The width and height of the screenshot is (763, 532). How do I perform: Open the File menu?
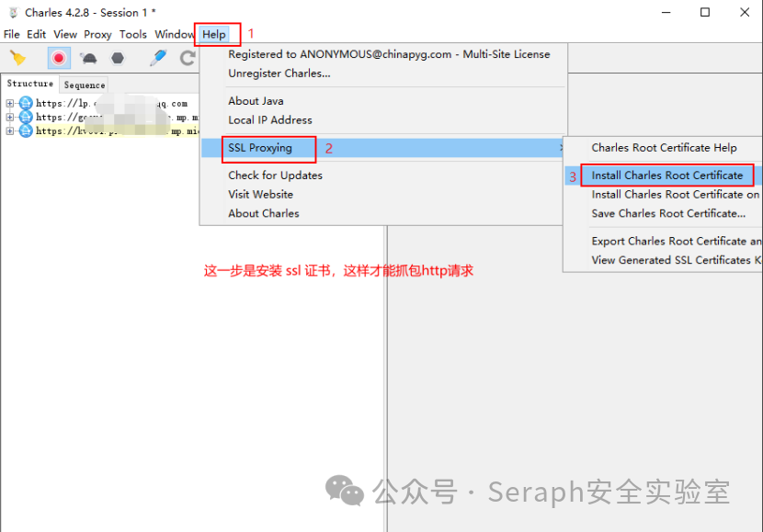[12, 35]
